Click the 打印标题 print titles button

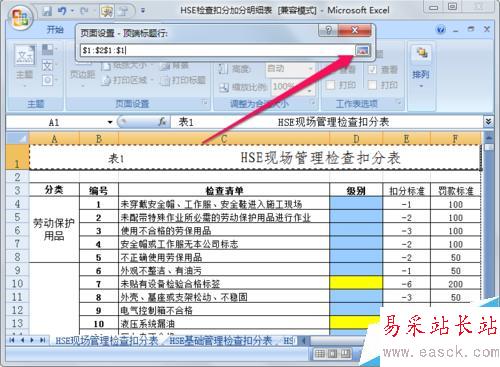point(183,80)
